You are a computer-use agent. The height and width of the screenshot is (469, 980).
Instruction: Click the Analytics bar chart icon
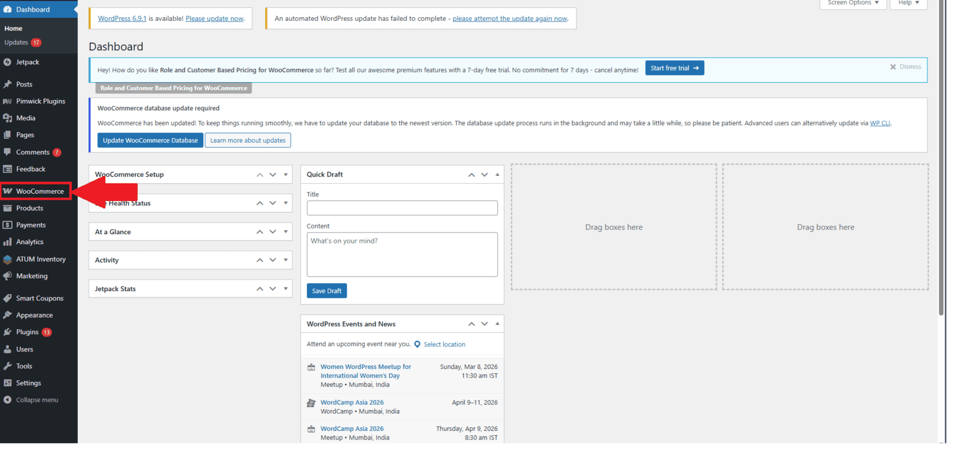pyautogui.click(x=7, y=242)
